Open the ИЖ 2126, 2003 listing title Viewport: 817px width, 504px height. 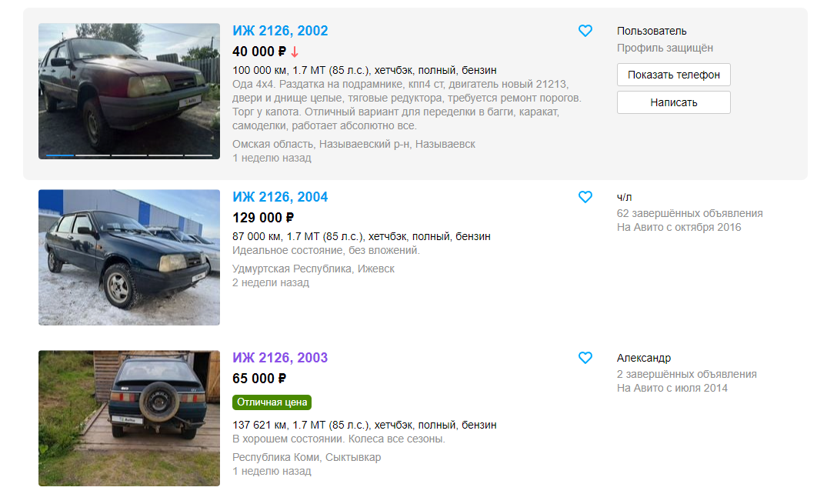(280, 358)
